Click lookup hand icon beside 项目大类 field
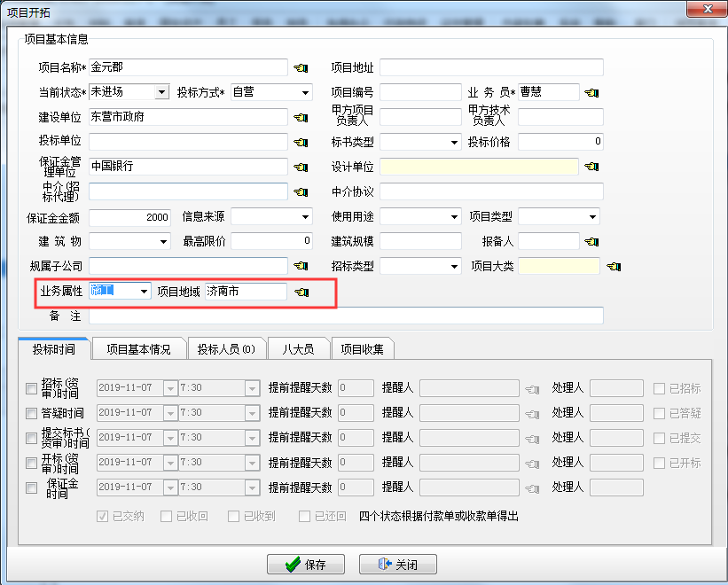The height and width of the screenshot is (585, 728). coord(614,266)
